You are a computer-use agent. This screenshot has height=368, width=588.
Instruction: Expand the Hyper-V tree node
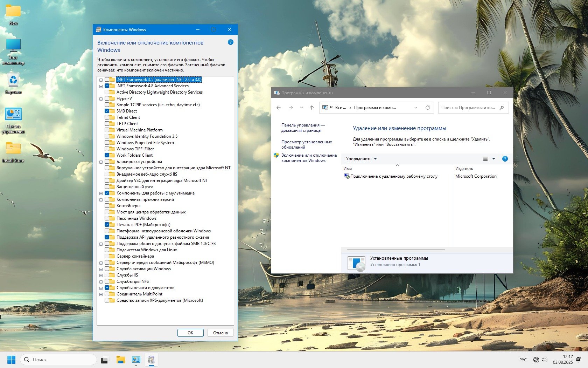pyautogui.click(x=101, y=99)
